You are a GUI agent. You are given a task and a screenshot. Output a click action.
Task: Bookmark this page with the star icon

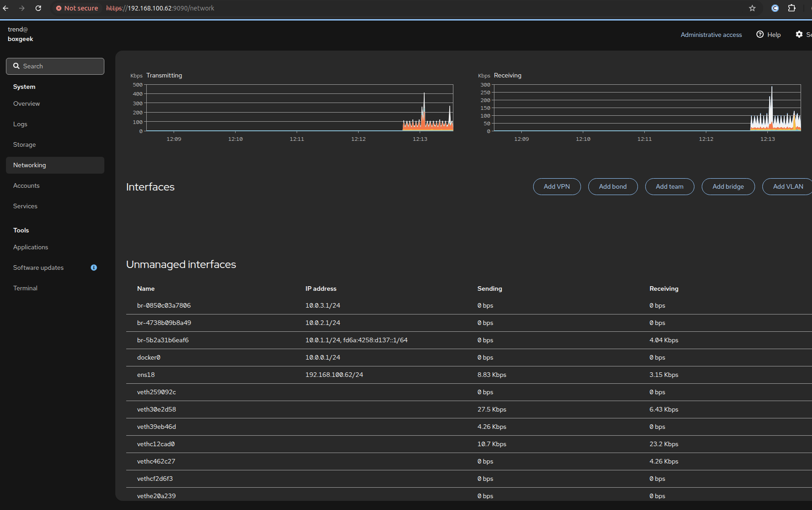pyautogui.click(x=752, y=8)
